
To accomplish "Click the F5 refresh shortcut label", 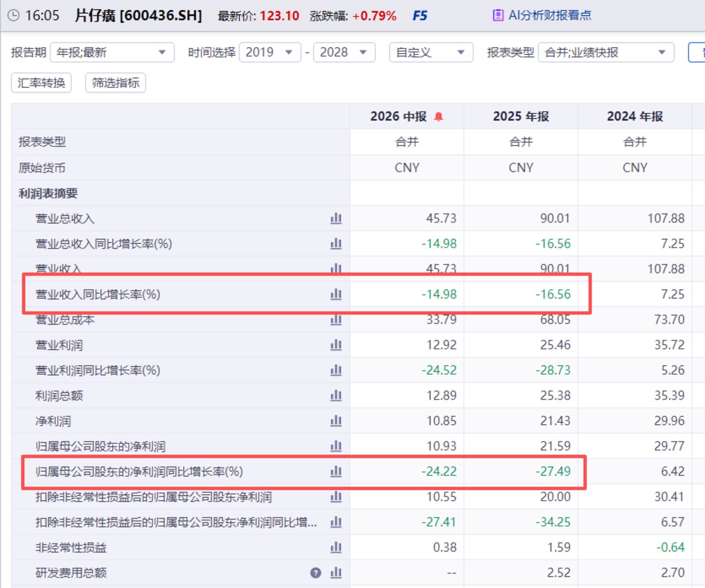I will pyautogui.click(x=420, y=16).
